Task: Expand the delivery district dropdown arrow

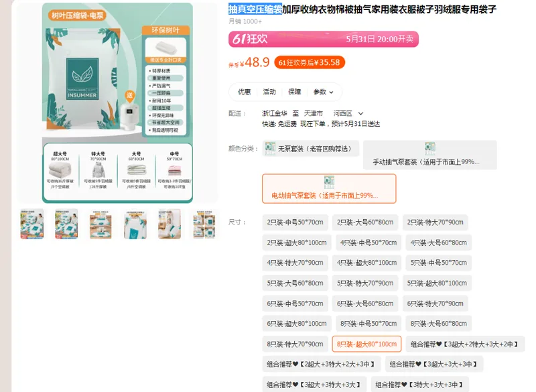Action: pos(360,113)
